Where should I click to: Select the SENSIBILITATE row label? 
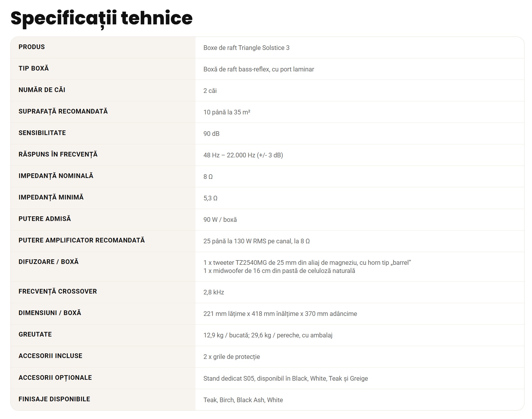[x=42, y=133]
